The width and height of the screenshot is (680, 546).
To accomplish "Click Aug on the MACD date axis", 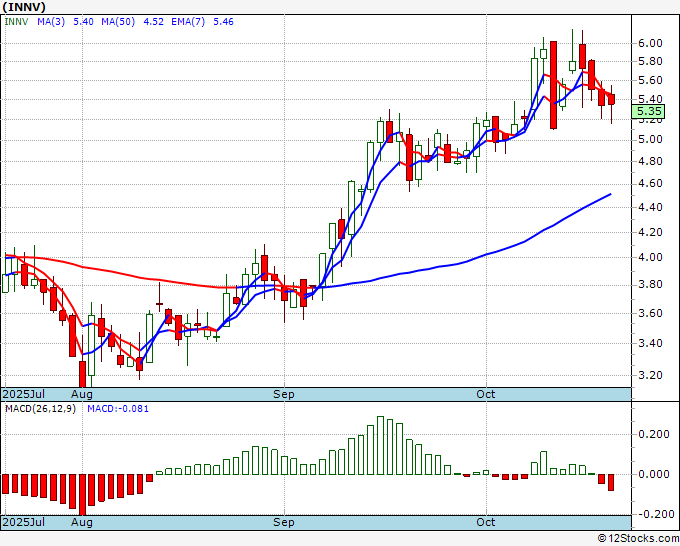I will click(82, 522).
